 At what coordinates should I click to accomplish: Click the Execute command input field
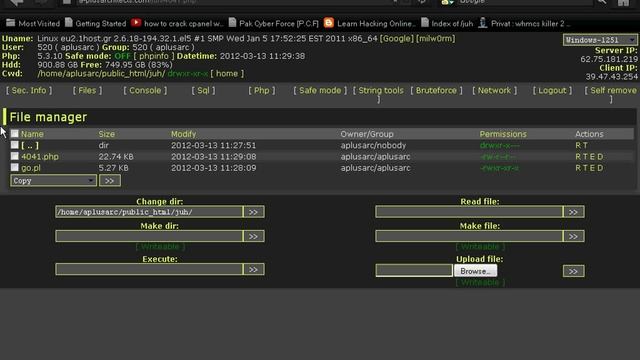pos(149,269)
